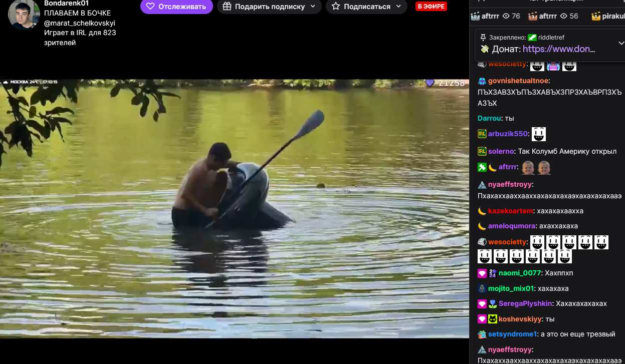Viewport: 625px width, 364px height.
Task: Click the heart icon in Отслеживать button
Action: [150, 7]
